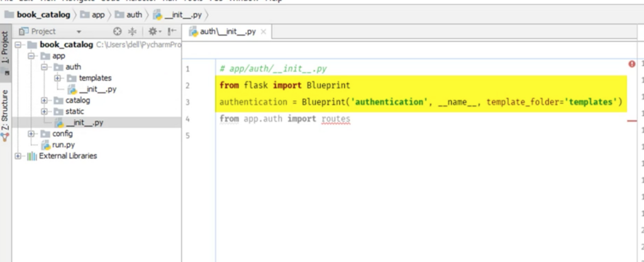
Task: Toggle the Structure side tab
Action: click(5, 115)
